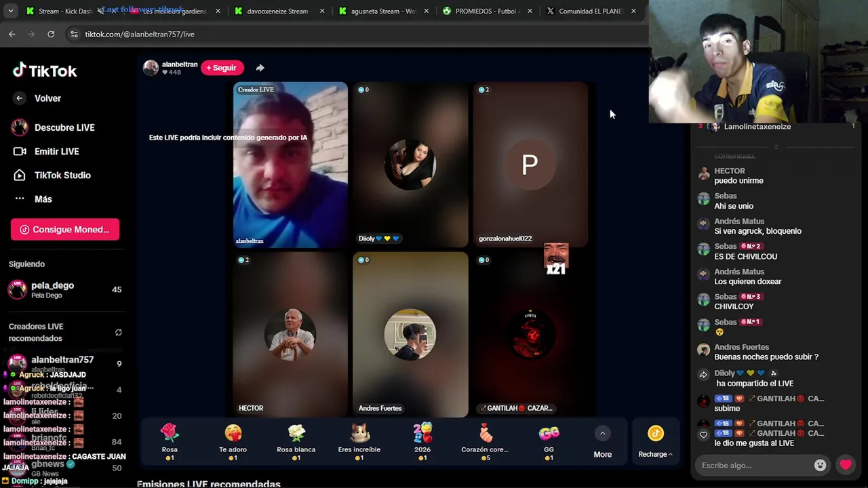Send the 2026 gift
The image size is (868, 488).
click(x=422, y=441)
